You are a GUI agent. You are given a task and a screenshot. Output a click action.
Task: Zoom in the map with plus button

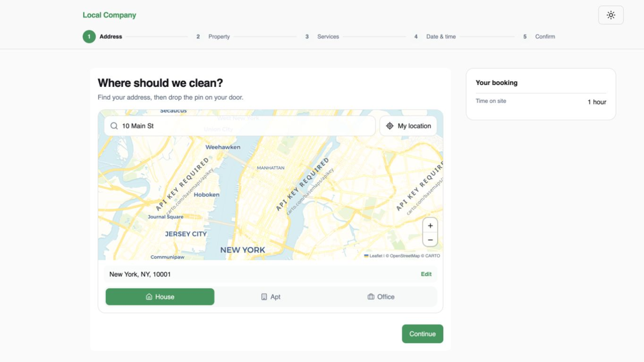(430, 226)
